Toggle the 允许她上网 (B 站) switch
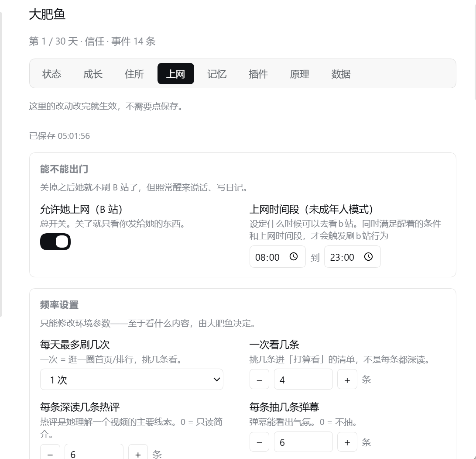476x459 pixels. coord(55,242)
